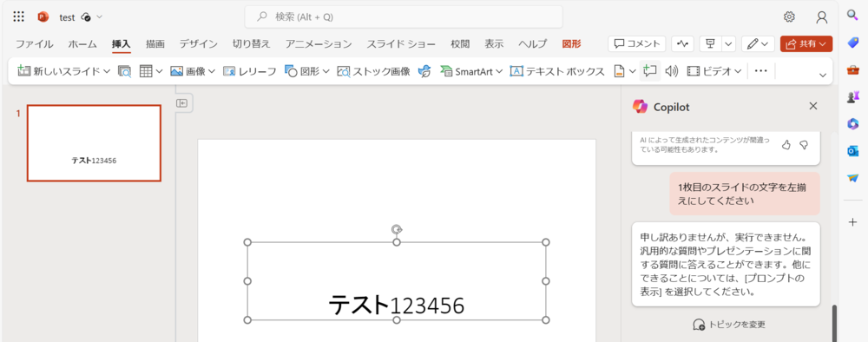Switch to the Review tab
This screenshot has width=868, height=342.
coord(460,43)
